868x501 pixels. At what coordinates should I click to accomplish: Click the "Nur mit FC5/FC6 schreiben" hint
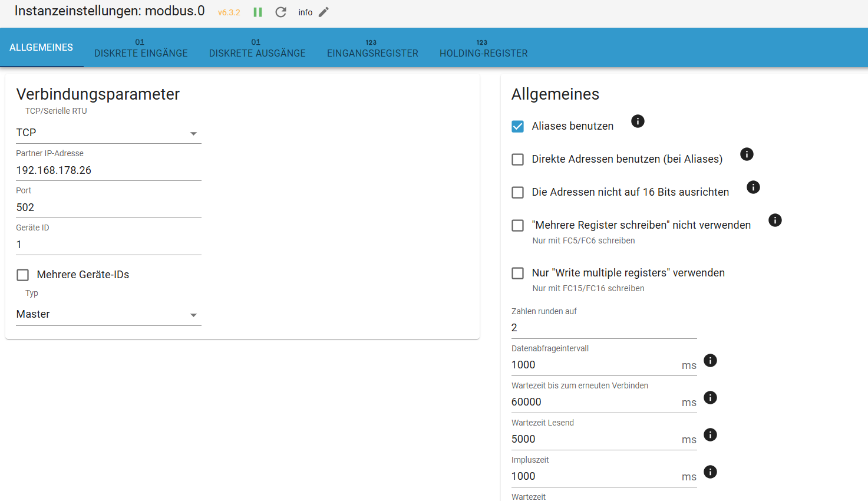583,240
